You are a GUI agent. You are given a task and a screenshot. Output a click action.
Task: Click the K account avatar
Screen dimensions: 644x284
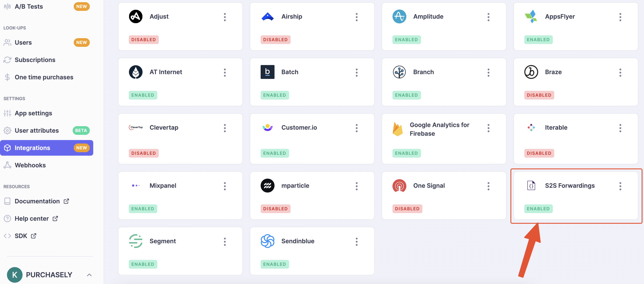tap(15, 275)
